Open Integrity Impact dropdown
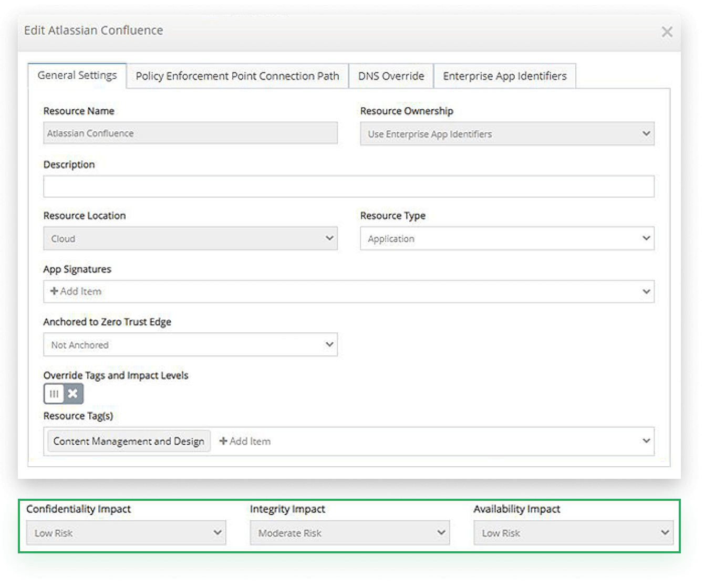704x588 pixels. tap(350, 533)
